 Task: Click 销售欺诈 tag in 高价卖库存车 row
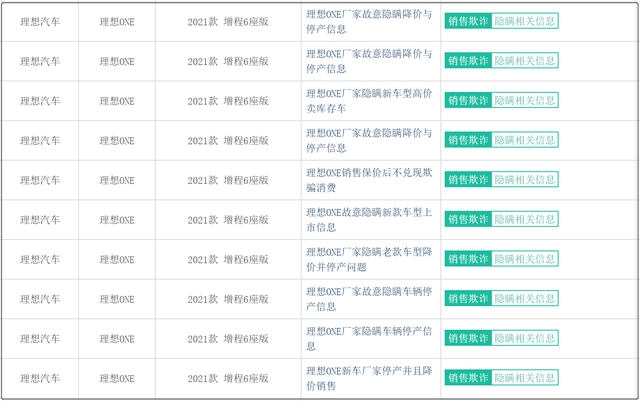(x=468, y=100)
